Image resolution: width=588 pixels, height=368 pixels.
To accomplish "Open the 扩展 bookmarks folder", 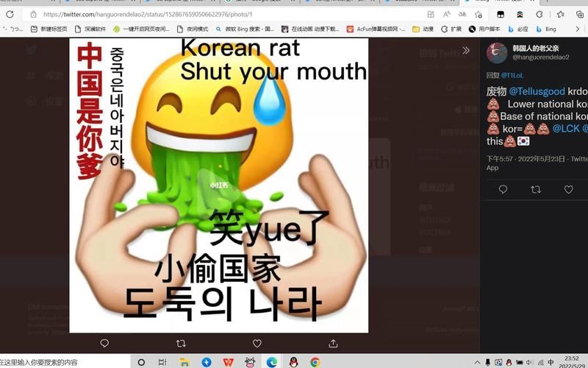I will tap(451, 29).
